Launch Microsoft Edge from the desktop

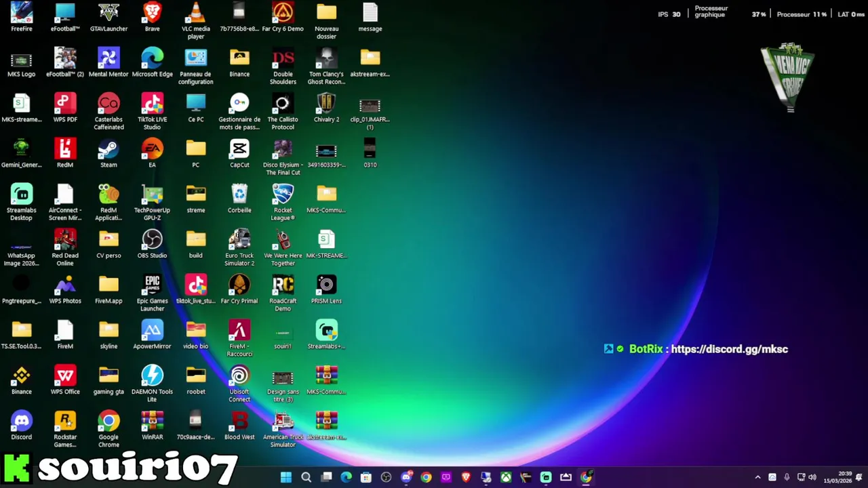(152, 62)
